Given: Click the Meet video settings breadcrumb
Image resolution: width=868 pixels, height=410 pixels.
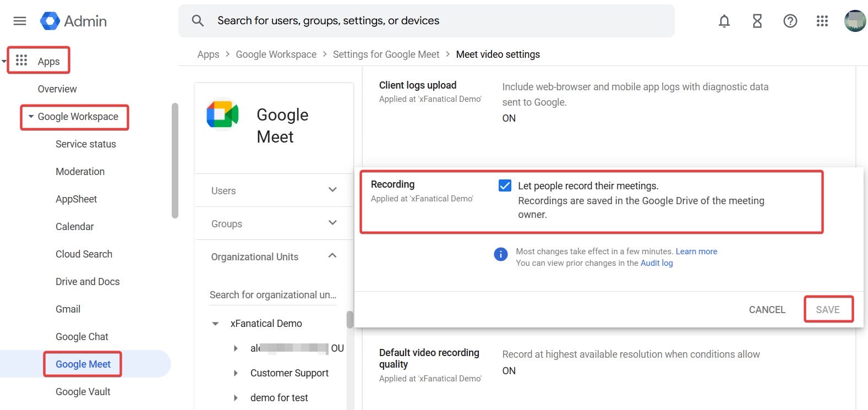Looking at the screenshot, I should tap(498, 54).
